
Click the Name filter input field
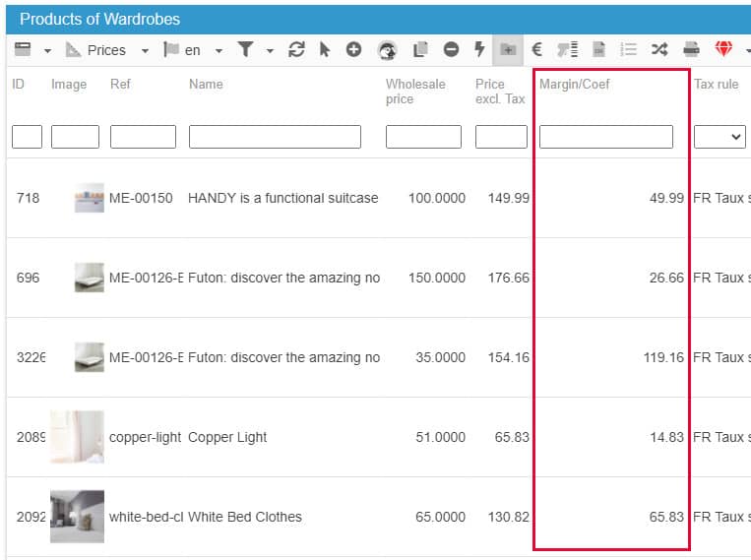275,137
